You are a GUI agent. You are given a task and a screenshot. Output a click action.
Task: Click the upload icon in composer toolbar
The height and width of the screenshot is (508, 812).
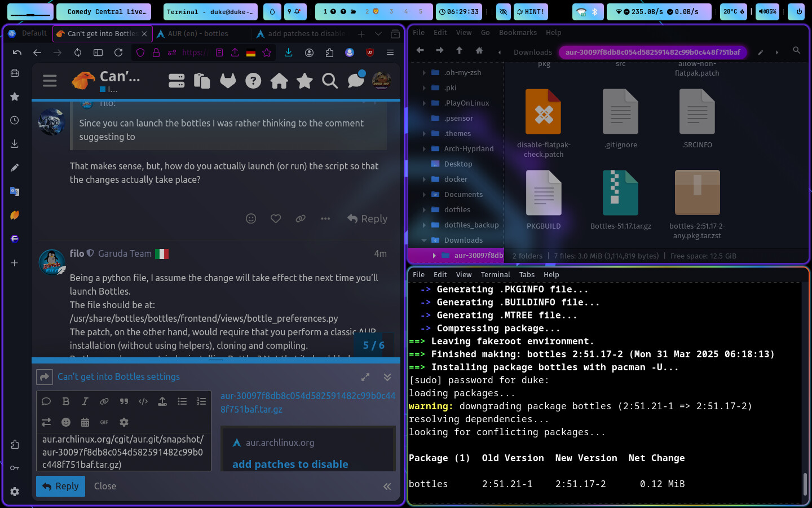coord(162,401)
